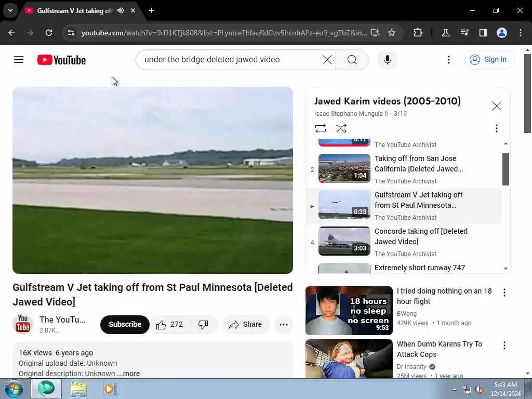
Task: Toggle playlist loop
Action: point(320,128)
